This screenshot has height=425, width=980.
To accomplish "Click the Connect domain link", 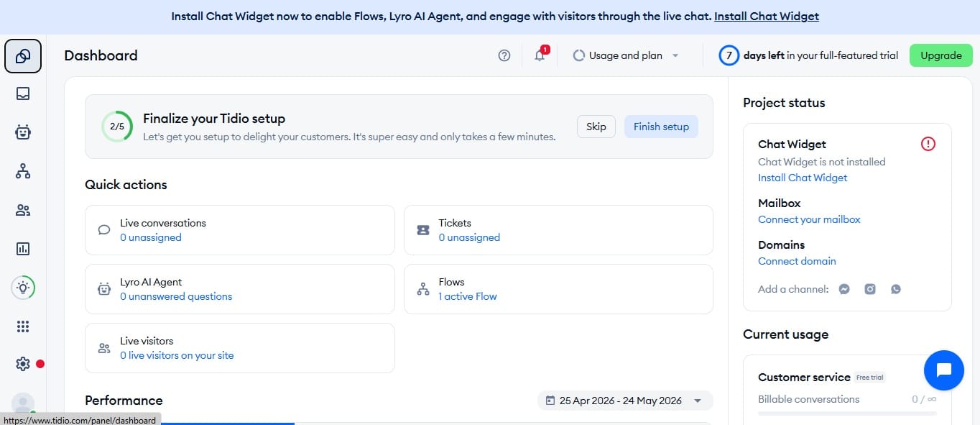I will 797,261.
